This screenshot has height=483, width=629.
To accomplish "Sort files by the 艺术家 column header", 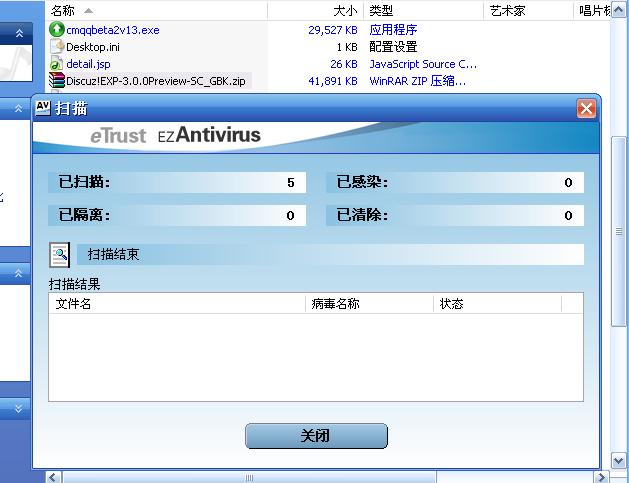I will click(x=529, y=10).
